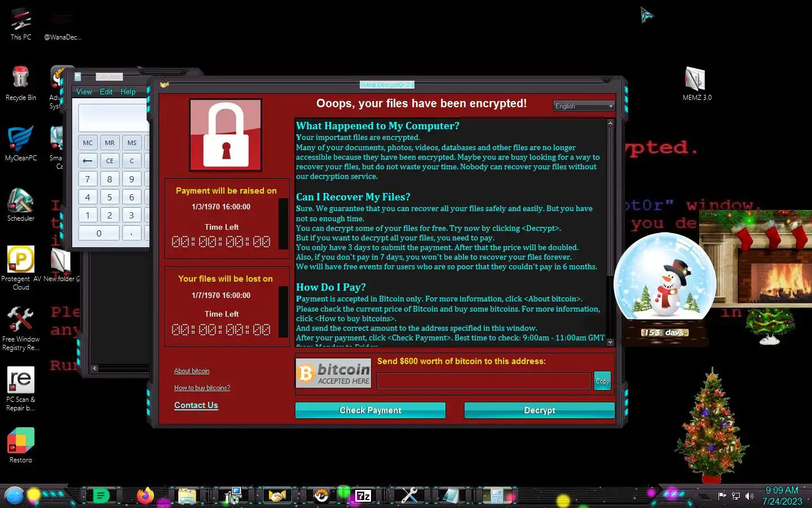The height and width of the screenshot is (508, 812).
Task: Click the network tray icon
Action: (736, 496)
